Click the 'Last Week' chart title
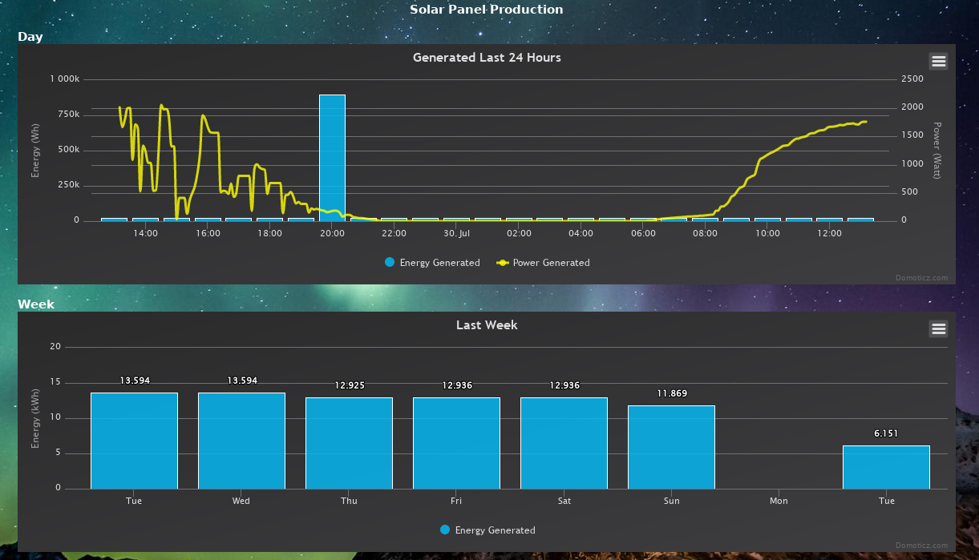Viewport: 979px width, 560px height. [487, 325]
